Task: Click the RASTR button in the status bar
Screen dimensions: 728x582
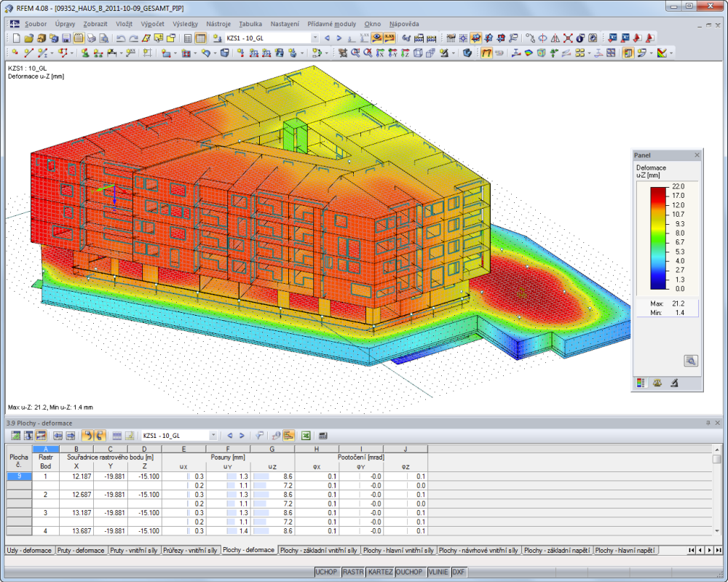Action: click(x=352, y=573)
